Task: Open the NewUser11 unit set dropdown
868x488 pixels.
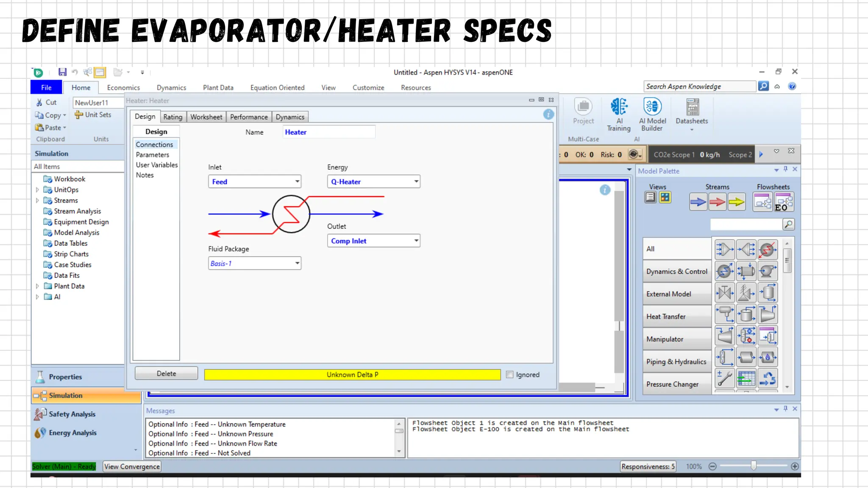Action: click(98, 103)
